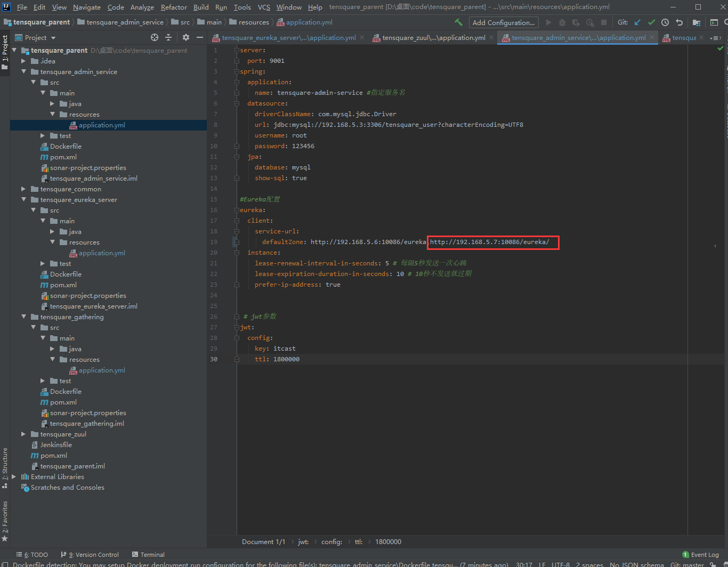The width and height of the screenshot is (728, 567).
Task: Toggle fold marker on line 20 instance
Action: pos(237,253)
